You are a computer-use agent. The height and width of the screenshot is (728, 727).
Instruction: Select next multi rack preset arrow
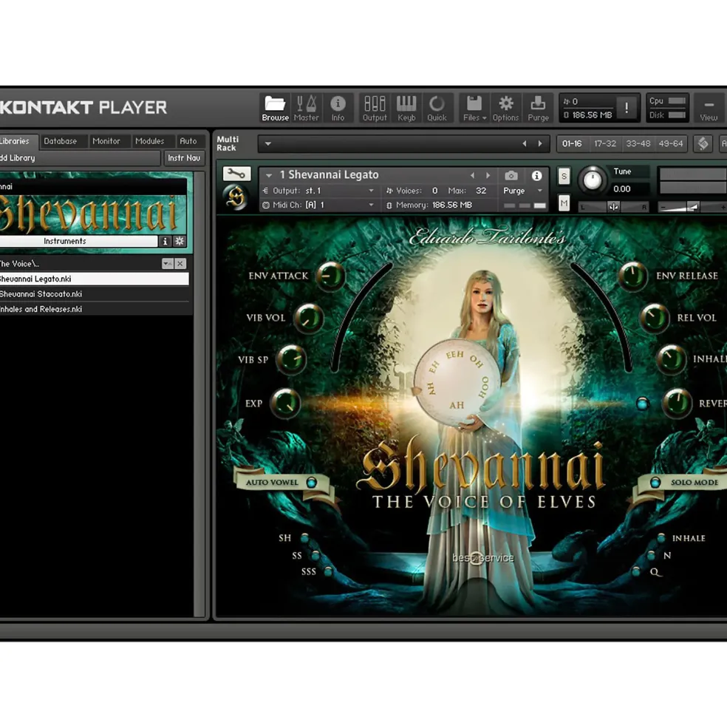point(540,144)
